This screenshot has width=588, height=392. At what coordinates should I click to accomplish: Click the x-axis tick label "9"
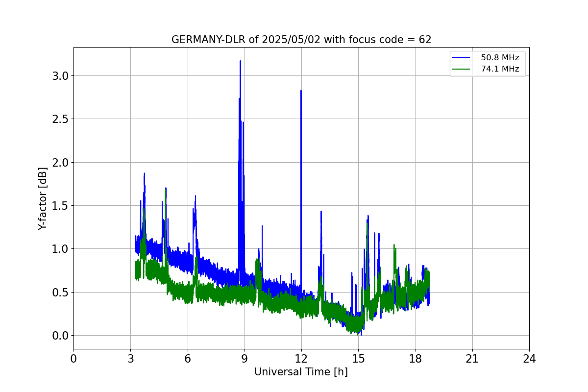coord(245,359)
